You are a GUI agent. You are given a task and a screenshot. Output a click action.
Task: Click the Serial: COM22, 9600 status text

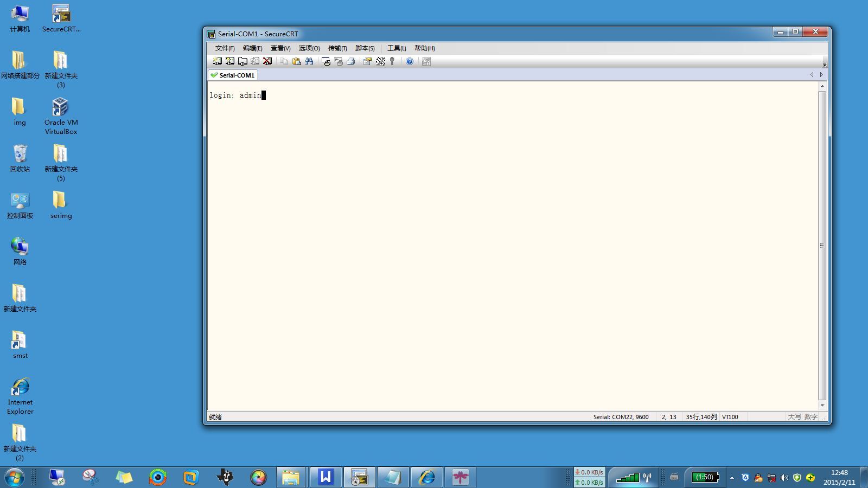(621, 417)
